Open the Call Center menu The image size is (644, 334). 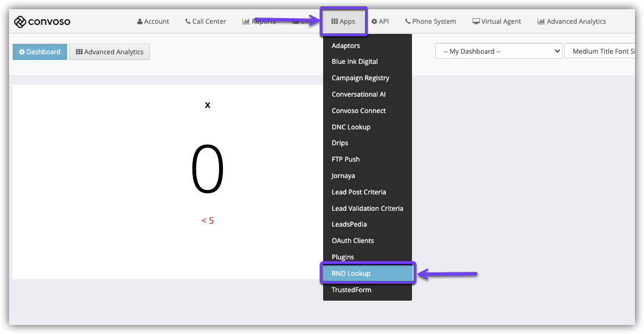(205, 21)
